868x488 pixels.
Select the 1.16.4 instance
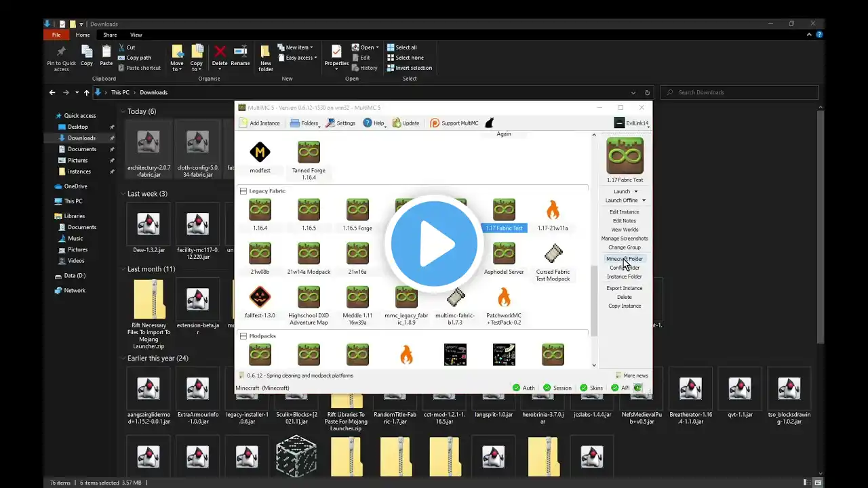[260, 215]
